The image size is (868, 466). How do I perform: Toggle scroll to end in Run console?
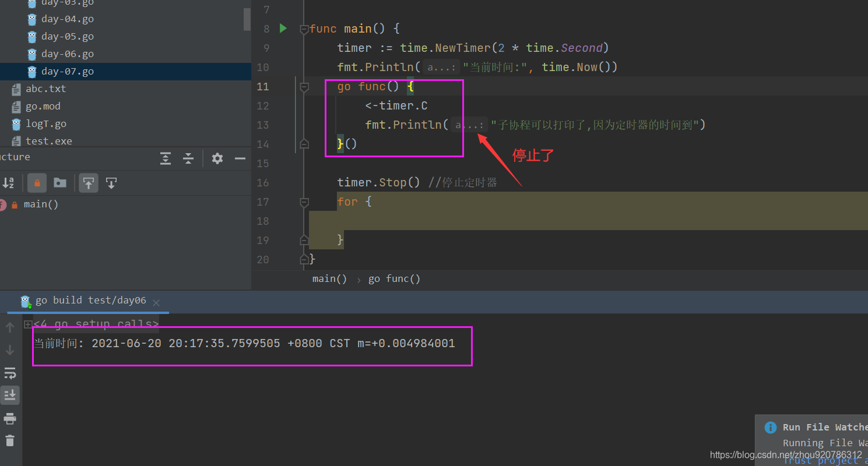coord(10,396)
